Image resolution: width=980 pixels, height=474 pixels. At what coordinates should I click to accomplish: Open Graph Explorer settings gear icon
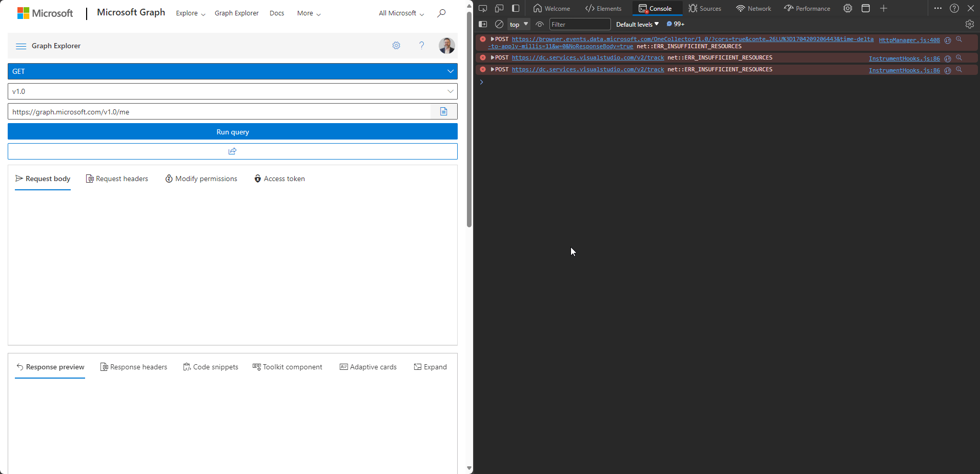tap(396, 46)
